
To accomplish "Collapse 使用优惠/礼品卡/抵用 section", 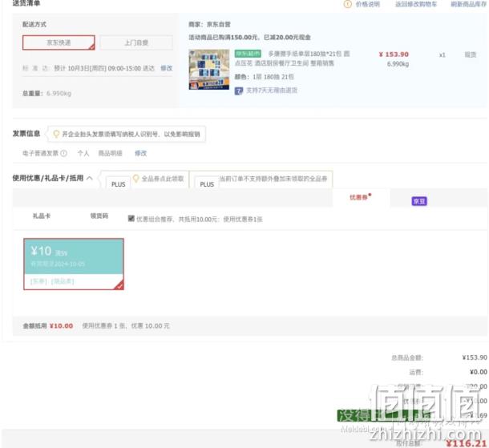I will [x=90, y=178].
